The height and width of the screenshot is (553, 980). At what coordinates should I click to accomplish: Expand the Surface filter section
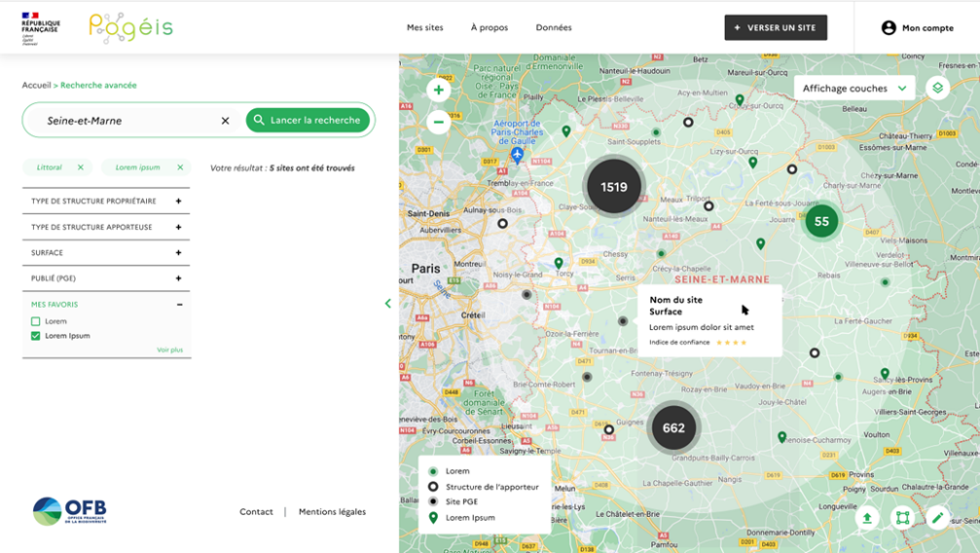click(x=178, y=253)
